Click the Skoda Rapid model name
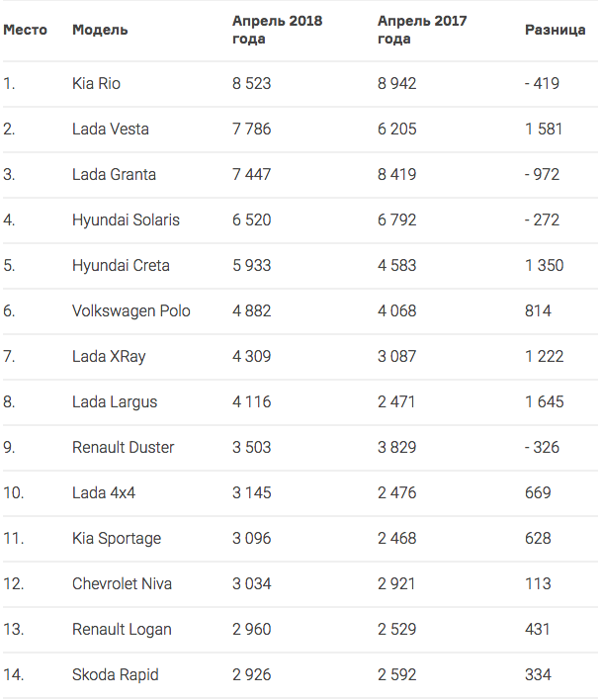 (116, 675)
